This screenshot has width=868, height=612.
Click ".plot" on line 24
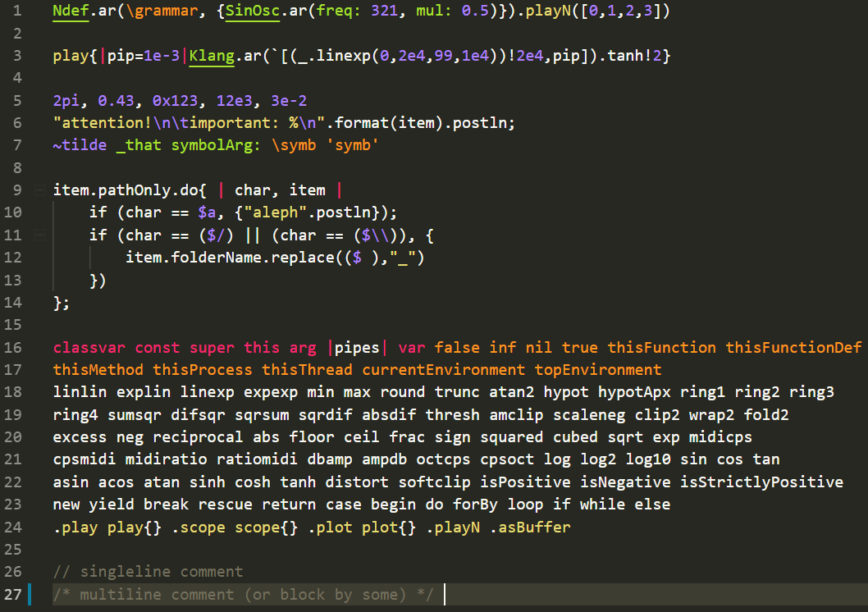tap(330, 527)
